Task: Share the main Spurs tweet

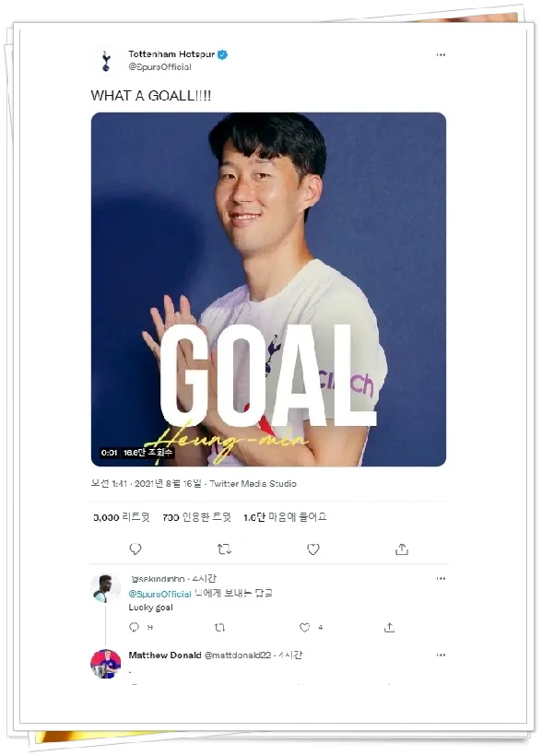Action: 402,549
